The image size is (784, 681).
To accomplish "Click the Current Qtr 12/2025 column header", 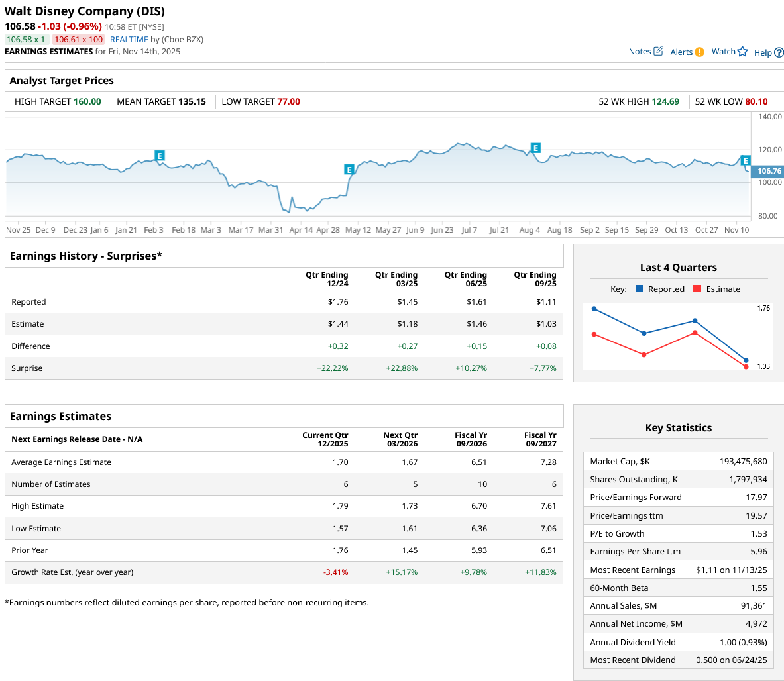I will (325, 439).
